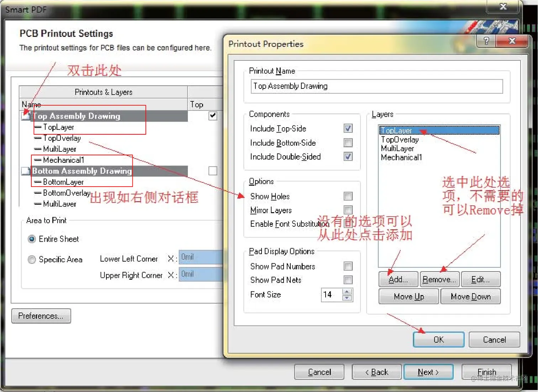
Task: Click the Bottom Assembly Drawing page icon
Action: pos(26,171)
